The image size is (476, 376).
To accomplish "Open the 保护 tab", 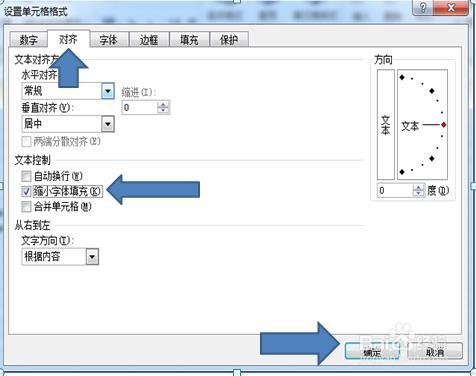I will click(229, 40).
